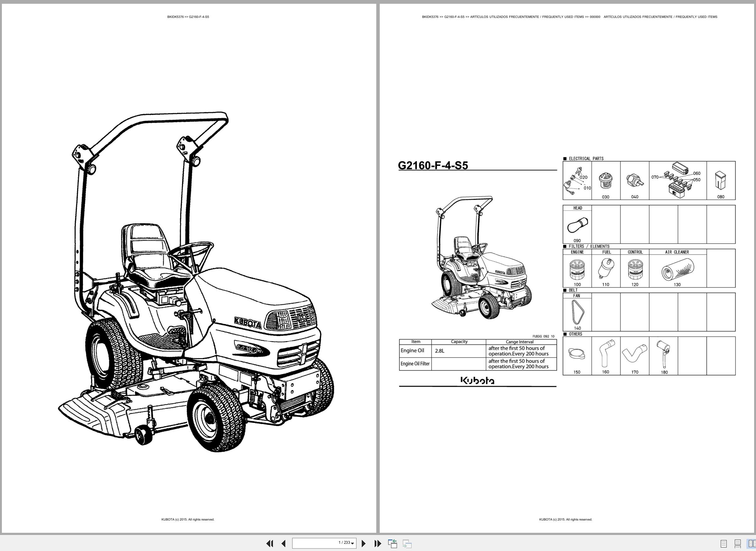Switch to single page view
The width and height of the screenshot is (756, 551).
pyautogui.click(x=724, y=544)
